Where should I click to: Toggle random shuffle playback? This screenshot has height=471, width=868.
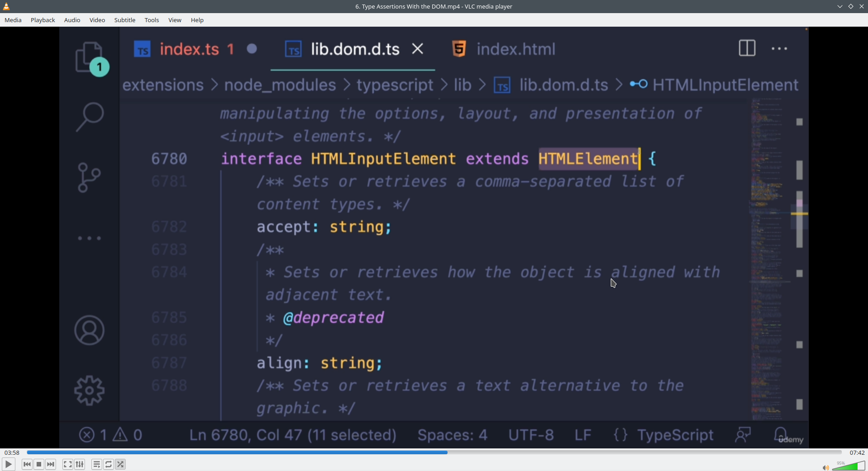click(120, 464)
